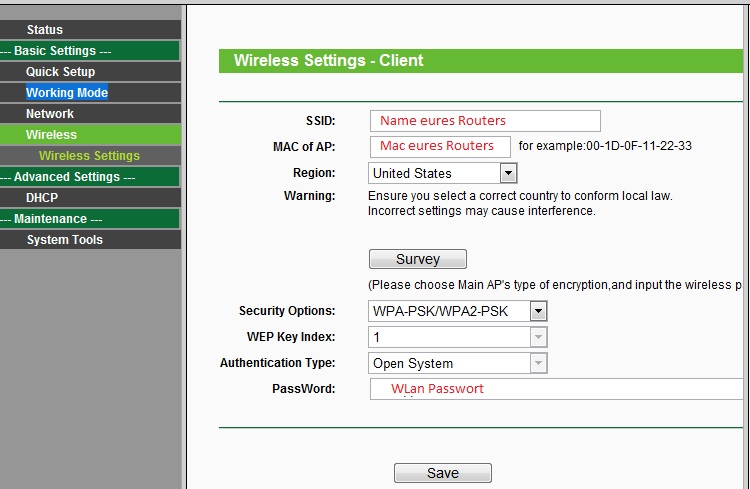Viewport: 750px width, 489px height.
Task: Click the MAC of AP field
Action: coord(439,146)
